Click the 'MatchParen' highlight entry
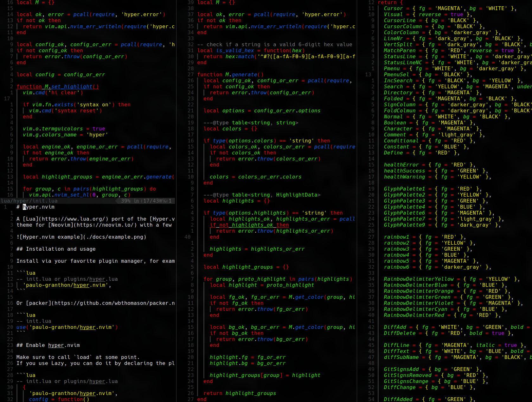Viewport: 532px width, 402px height. 453,50
